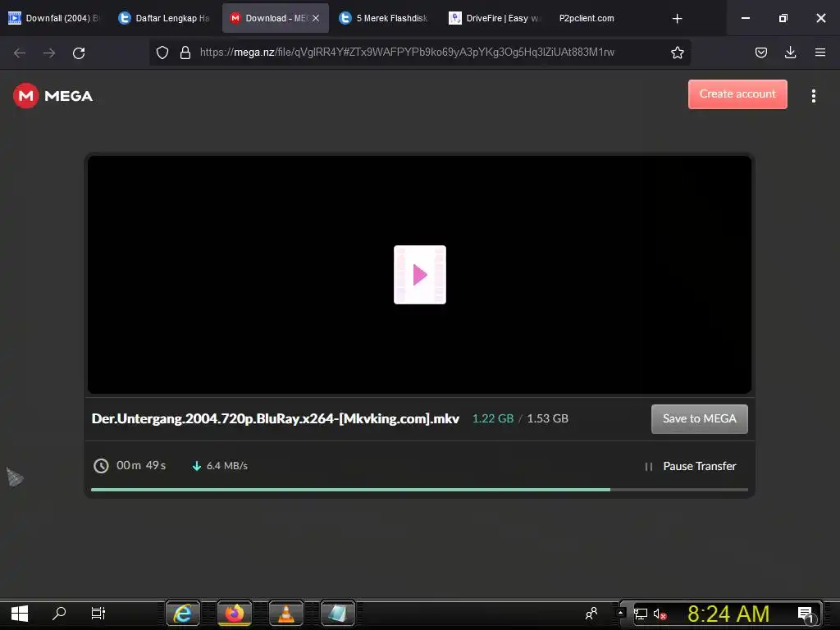Show hidden system tray icons
Screen dimensions: 840x630
pos(620,612)
